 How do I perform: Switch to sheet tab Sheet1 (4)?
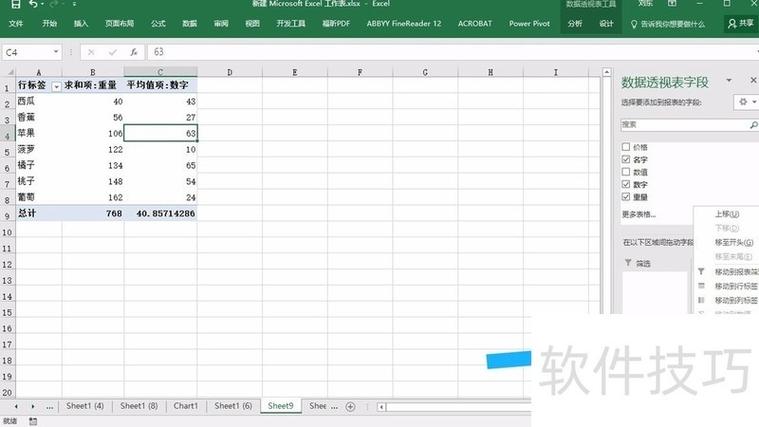pyautogui.click(x=85, y=406)
